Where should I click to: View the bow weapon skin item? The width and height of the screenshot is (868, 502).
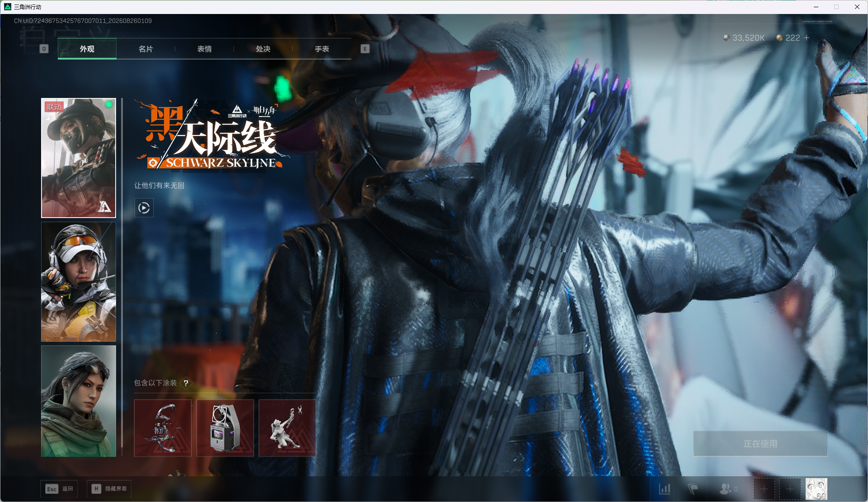coord(163,428)
